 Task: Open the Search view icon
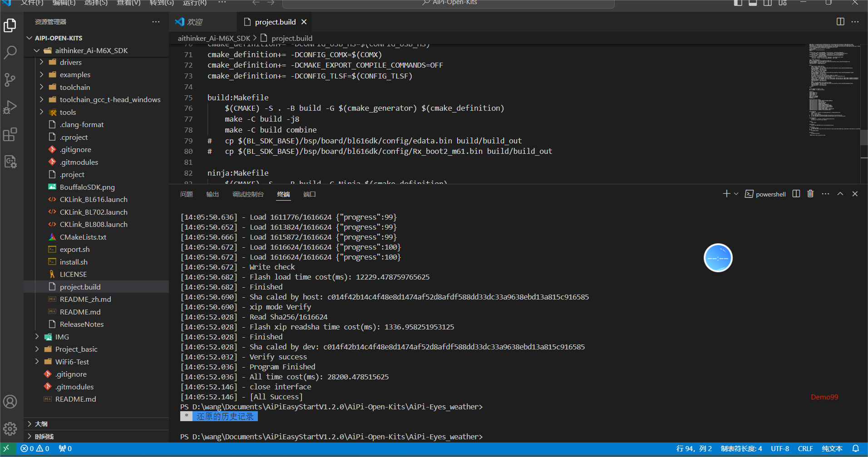tap(10, 53)
